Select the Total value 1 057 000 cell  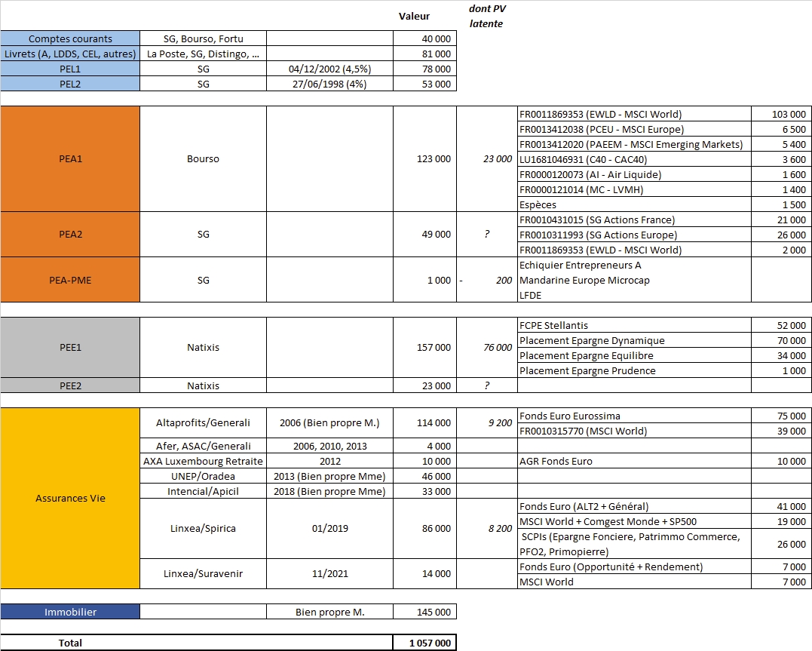pyautogui.click(x=424, y=643)
